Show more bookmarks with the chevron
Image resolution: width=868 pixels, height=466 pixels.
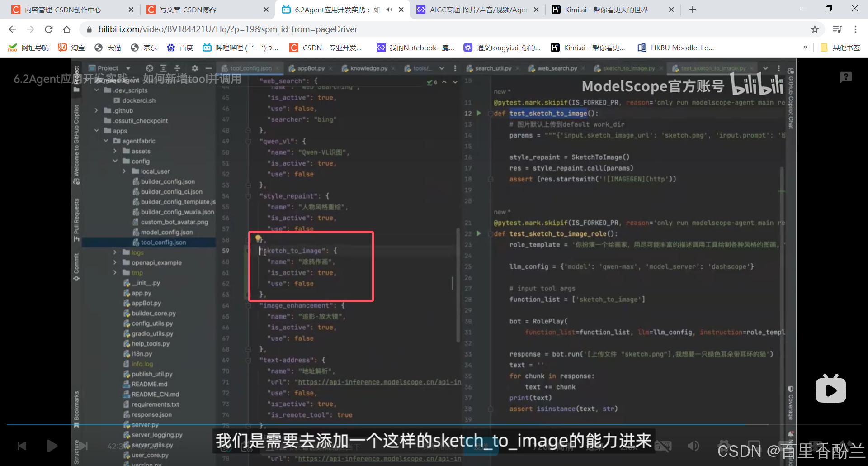(805, 47)
